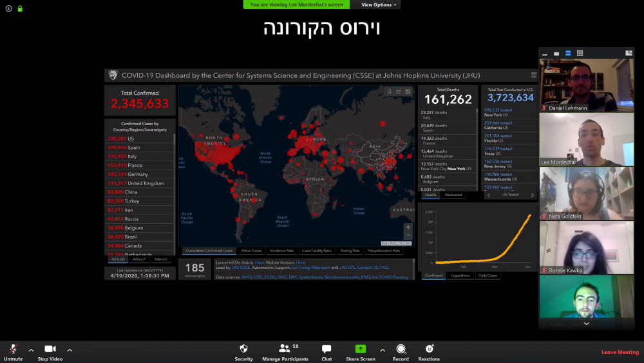Open audio options arrow beside Unmute
This screenshot has width=644, height=363.
tap(31, 350)
